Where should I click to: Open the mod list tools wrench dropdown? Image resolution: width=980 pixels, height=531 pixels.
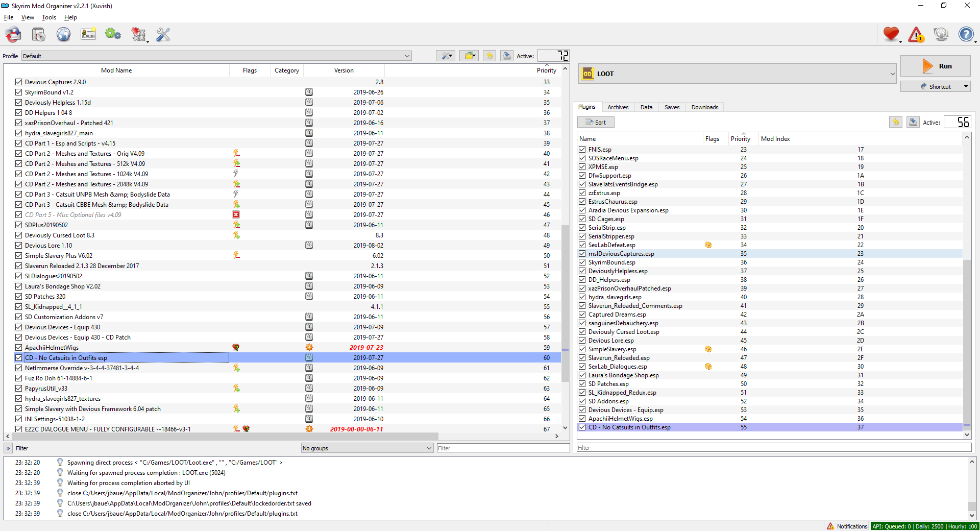click(x=446, y=56)
